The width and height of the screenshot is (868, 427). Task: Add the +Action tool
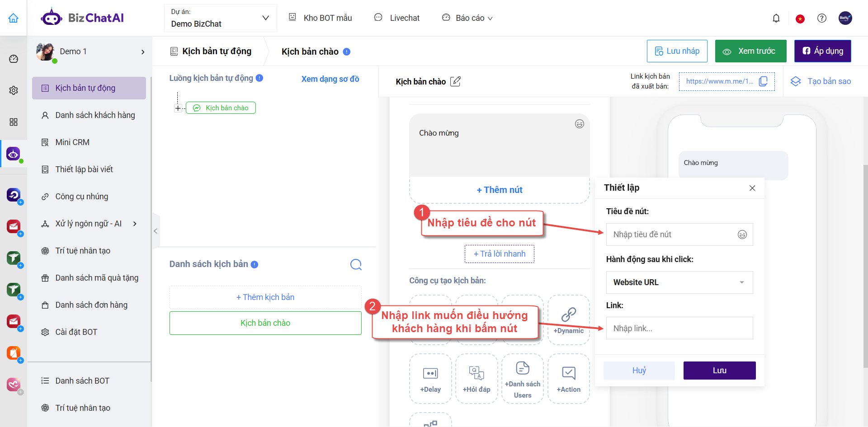click(569, 379)
